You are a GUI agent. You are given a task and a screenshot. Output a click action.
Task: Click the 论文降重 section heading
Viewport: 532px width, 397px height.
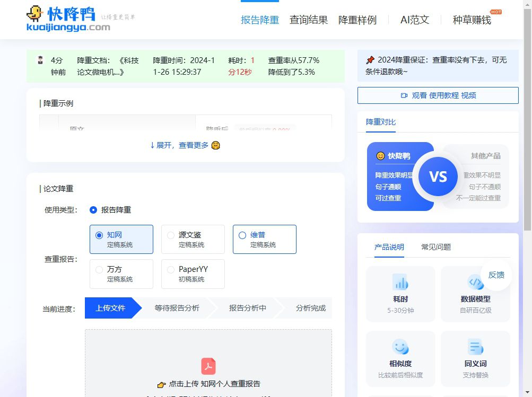(58, 189)
